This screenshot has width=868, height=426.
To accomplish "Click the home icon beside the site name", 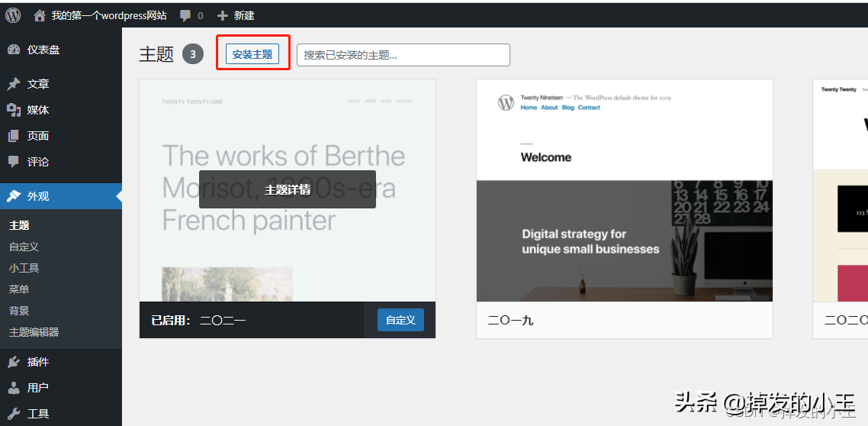I will pos(39,15).
